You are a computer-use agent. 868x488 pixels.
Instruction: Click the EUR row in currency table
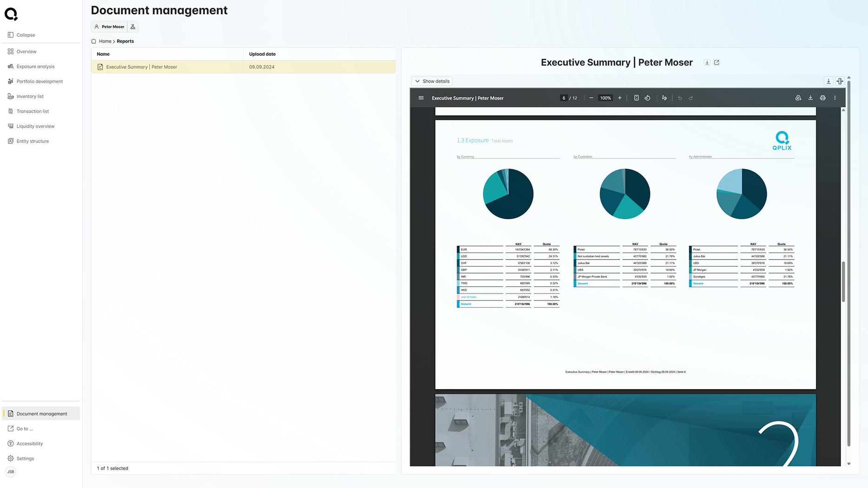[508, 249]
